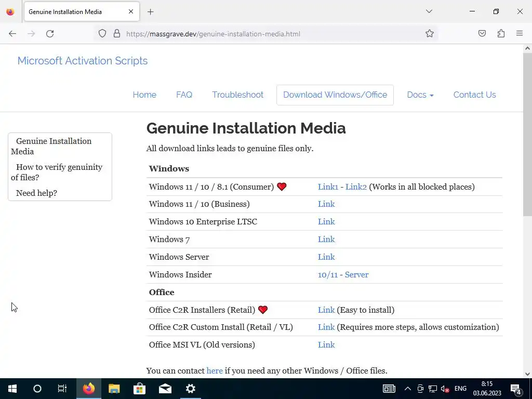Jump to How to verify genuinity of files

coord(57,172)
